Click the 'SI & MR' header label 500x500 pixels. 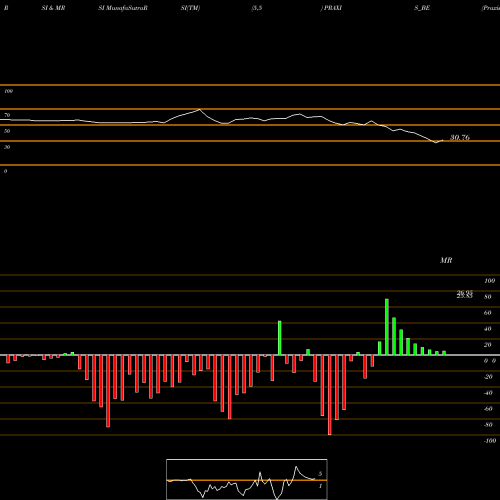pos(53,8)
